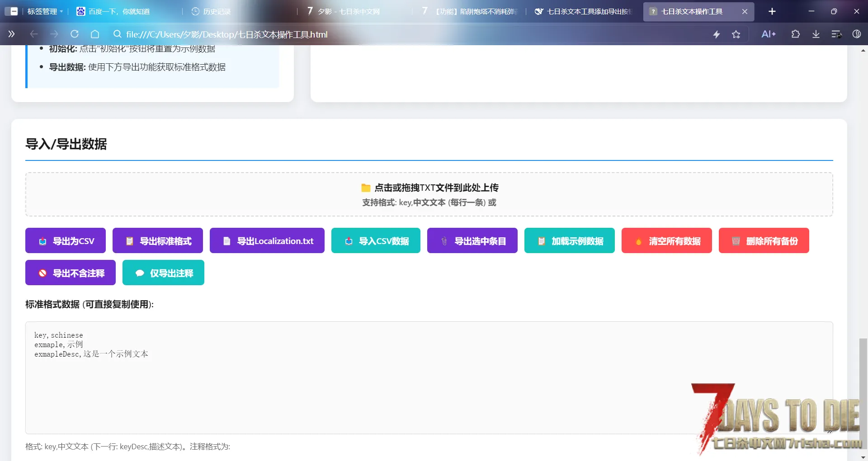Click the TXT file upload drop zone

429,194
